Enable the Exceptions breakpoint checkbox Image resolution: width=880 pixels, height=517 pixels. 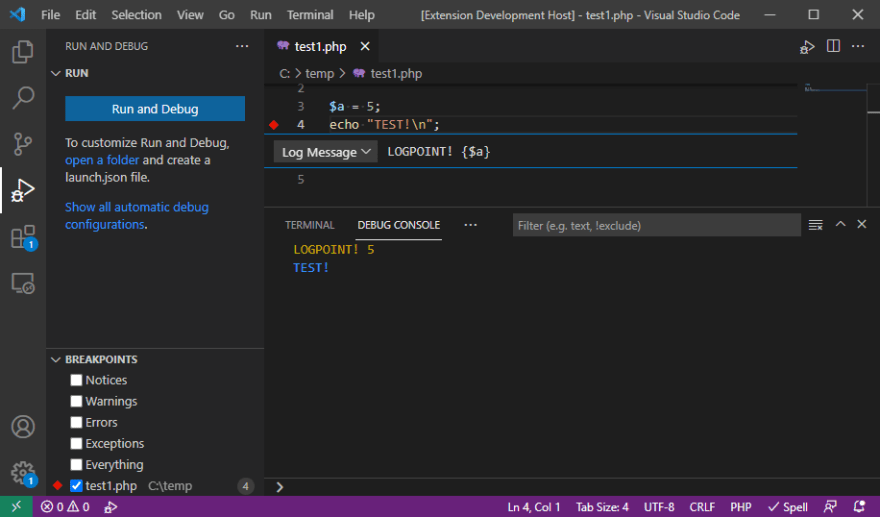point(76,443)
